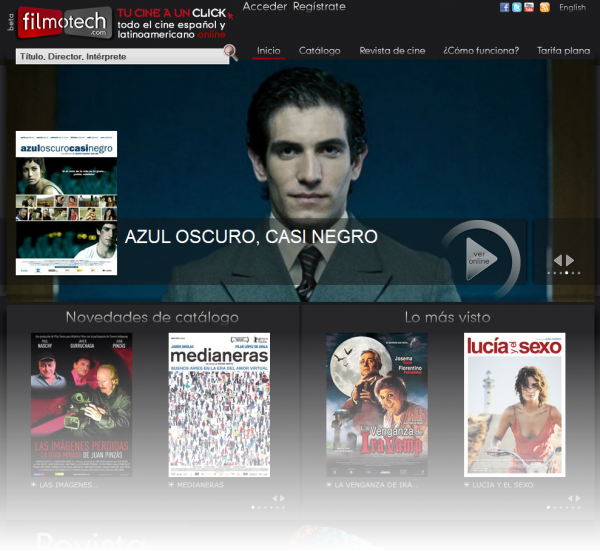Open the Twitter icon in header
Image resolution: width=600 pixels, height=551 pixels.
517,7
